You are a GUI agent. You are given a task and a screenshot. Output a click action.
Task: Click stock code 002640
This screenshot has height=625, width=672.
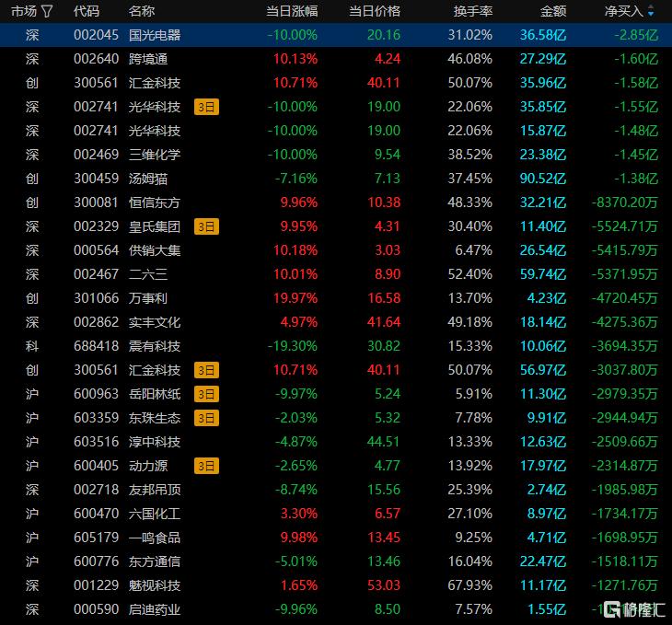coord(96,59)
